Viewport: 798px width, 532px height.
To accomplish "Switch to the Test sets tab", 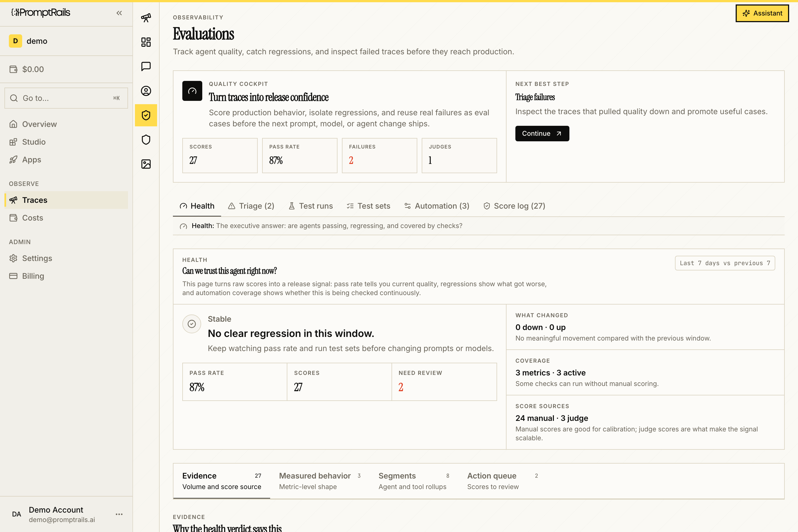I will tap(369, 206).
